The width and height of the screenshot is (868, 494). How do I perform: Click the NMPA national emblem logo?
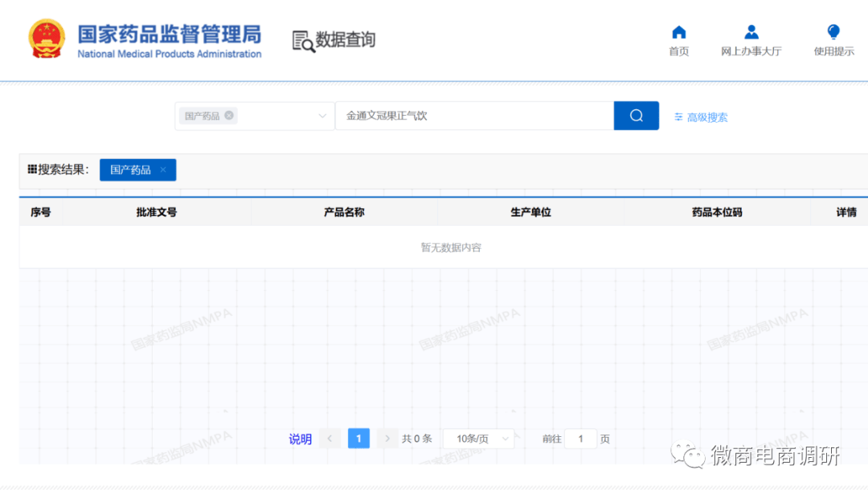[46, 38]
